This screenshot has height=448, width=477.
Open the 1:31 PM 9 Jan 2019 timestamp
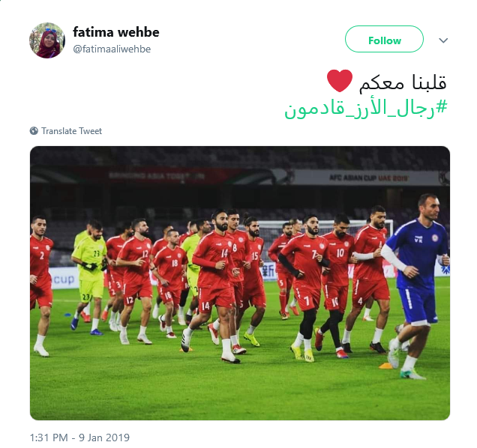point(79,438)
